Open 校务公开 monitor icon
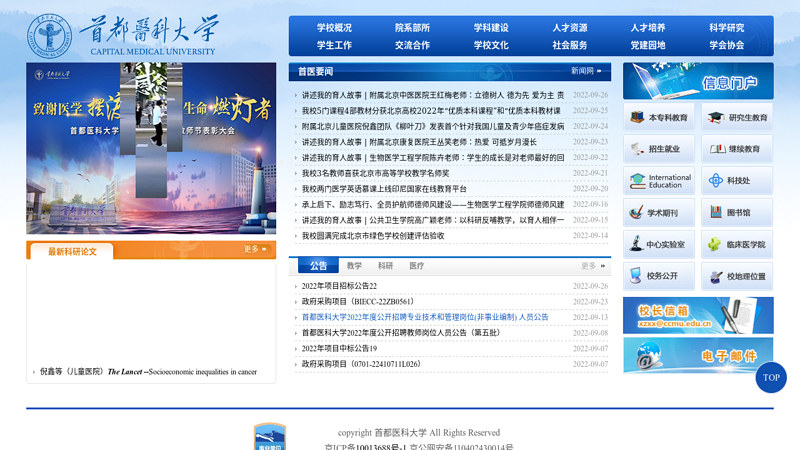Image resolution: width=800 pixels, height=450 pixels. (x=659, y=276)
